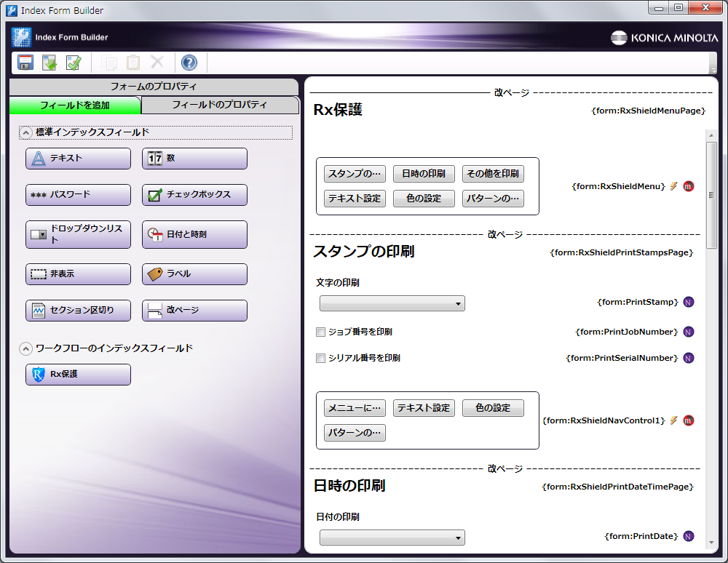Click the メニューに… navigation button
This screenshot has height=563, width=728.
(355, 408)
